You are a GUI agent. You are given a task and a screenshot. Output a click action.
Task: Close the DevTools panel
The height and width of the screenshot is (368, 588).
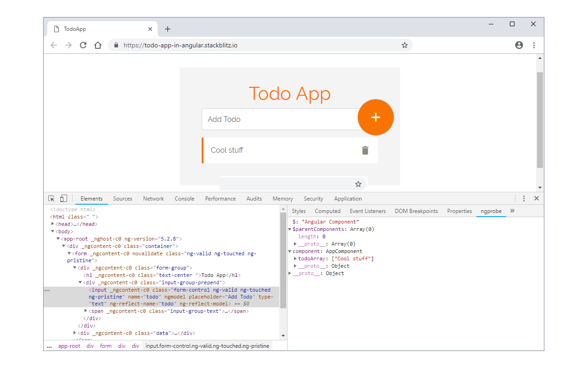click(536, 199)
